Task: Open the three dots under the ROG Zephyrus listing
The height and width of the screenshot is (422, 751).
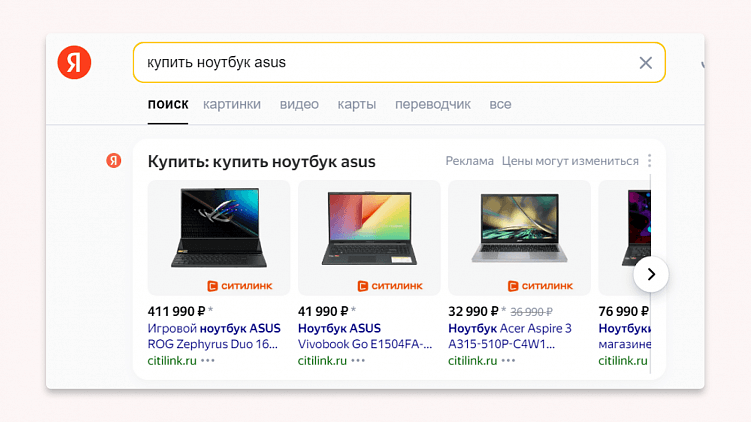Action: (x=207, y=360)
